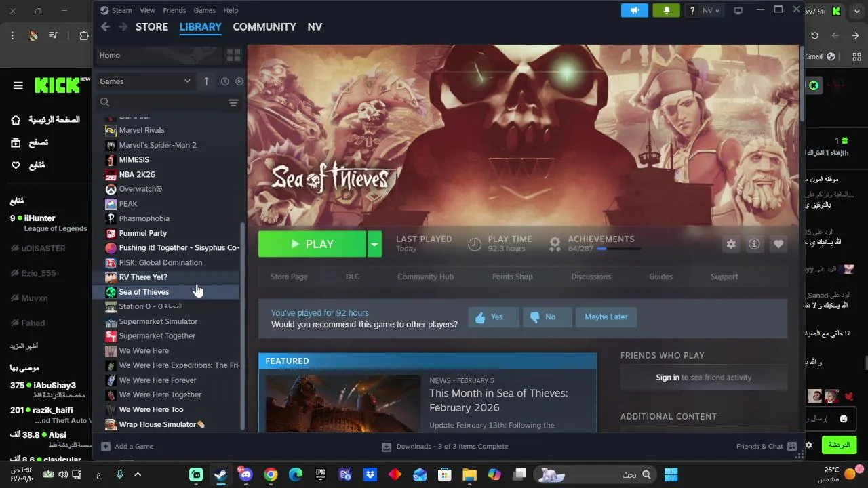Choose No for recommendation

point(547,317)
